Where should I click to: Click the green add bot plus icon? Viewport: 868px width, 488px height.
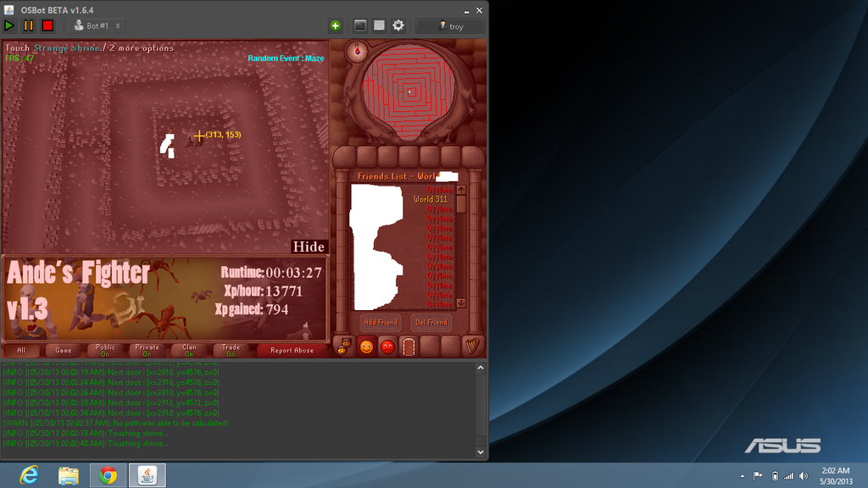coord(335,26)
